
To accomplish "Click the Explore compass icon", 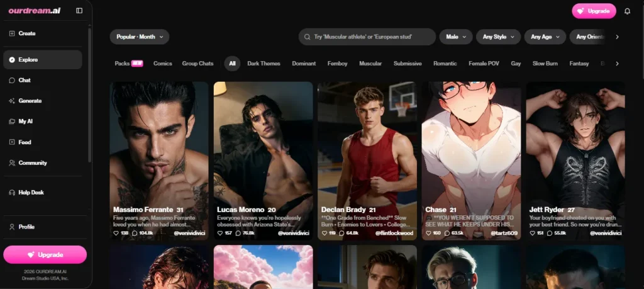I will [x=12, y=60].
